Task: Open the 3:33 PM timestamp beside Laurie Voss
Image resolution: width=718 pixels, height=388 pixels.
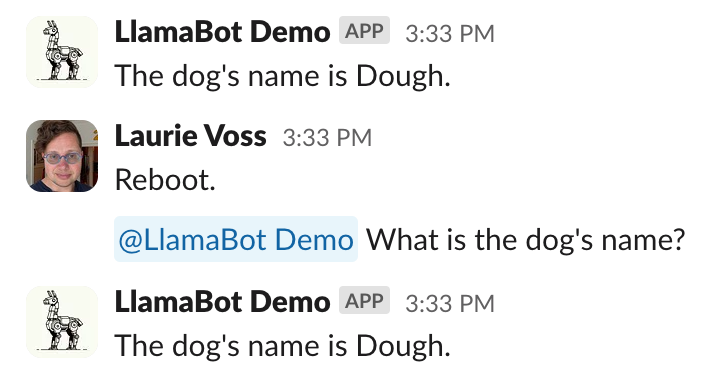Action: click(x=327, y=137)
